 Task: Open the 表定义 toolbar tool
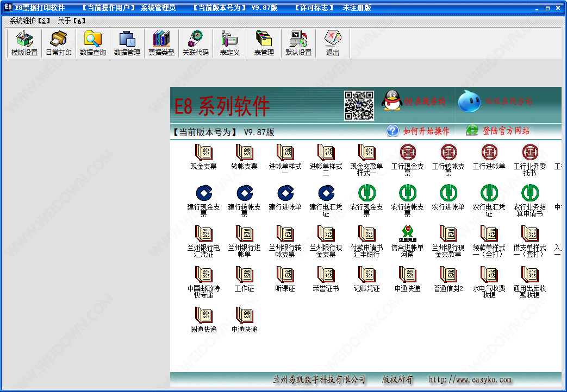point(229,43)
